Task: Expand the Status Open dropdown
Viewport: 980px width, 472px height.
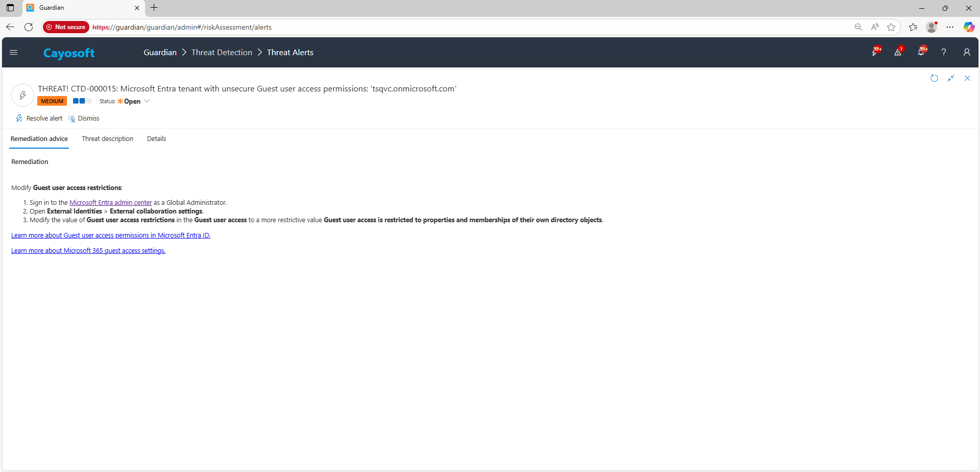Action: 147,101
